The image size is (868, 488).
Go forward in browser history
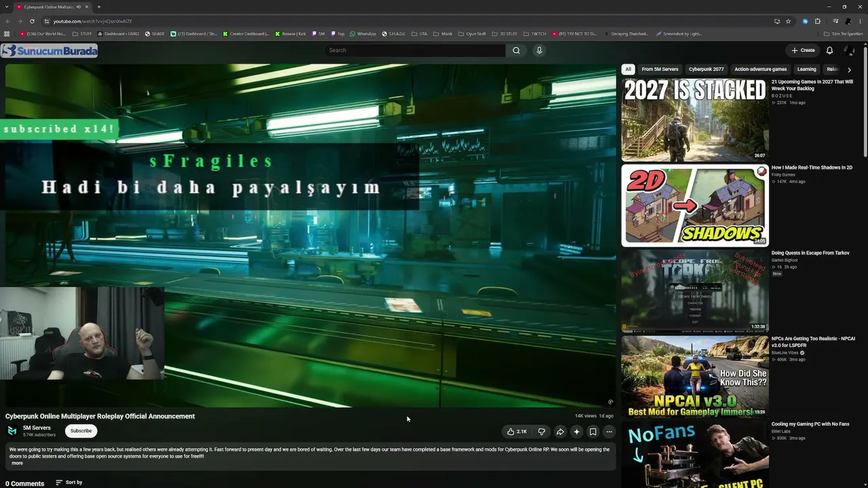(x=20, y=21)
